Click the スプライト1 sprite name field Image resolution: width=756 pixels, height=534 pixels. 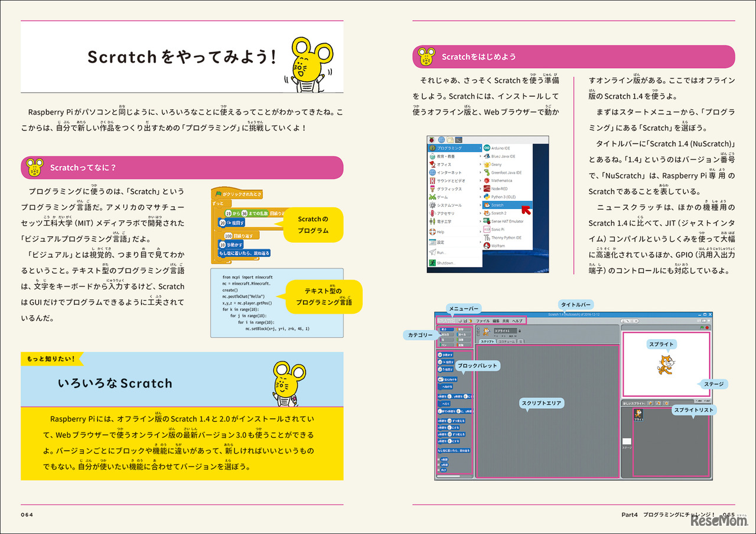click(505, 331)
